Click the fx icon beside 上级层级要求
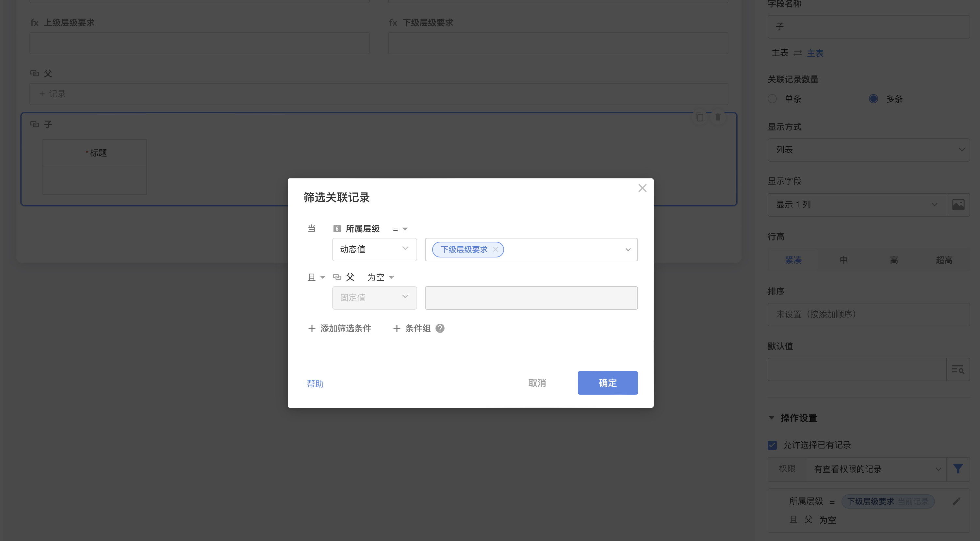This screenshot has height=541, width=980. pyautogui.click(x=35, y=22)
